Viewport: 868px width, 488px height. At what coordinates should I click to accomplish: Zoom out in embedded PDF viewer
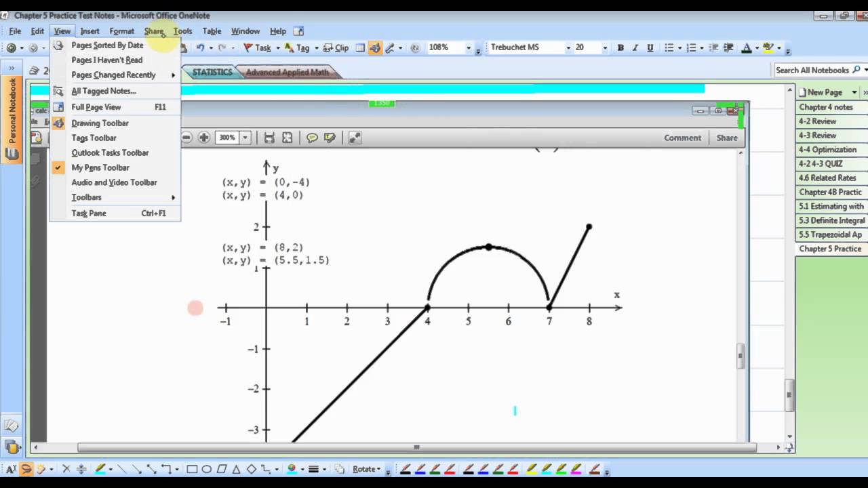coord(186,138)
